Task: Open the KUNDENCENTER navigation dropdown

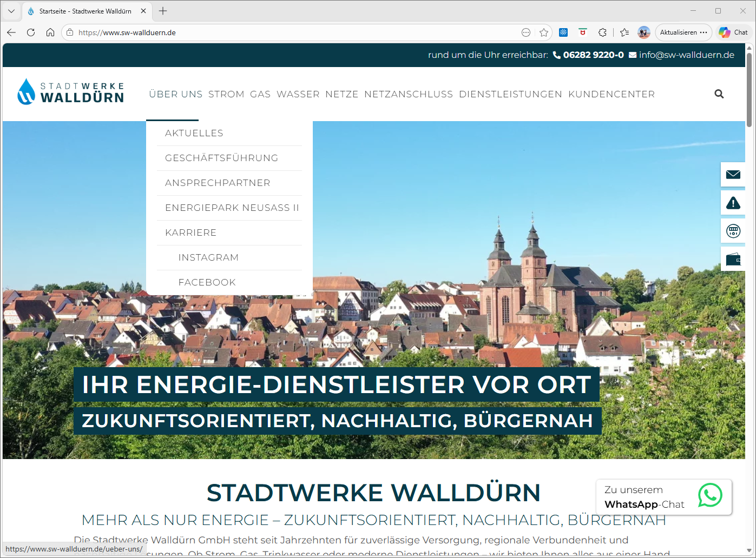Action: 611,94
